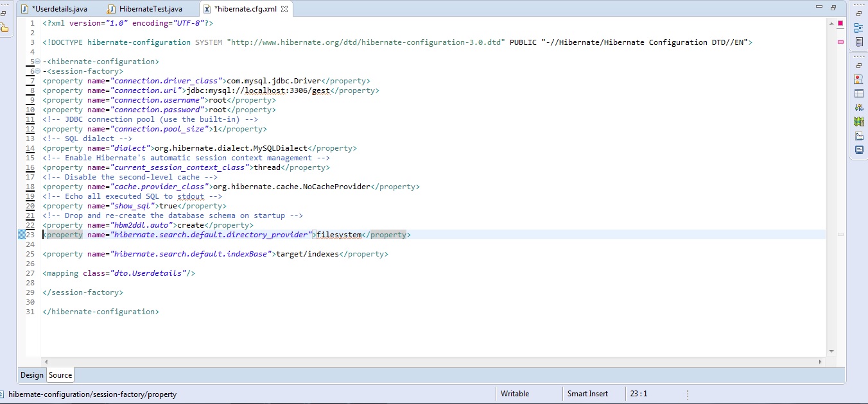The image size is (868, 404).
Task: Collapse the session-factory fold marker on line 6
Action: coord(37,71)
